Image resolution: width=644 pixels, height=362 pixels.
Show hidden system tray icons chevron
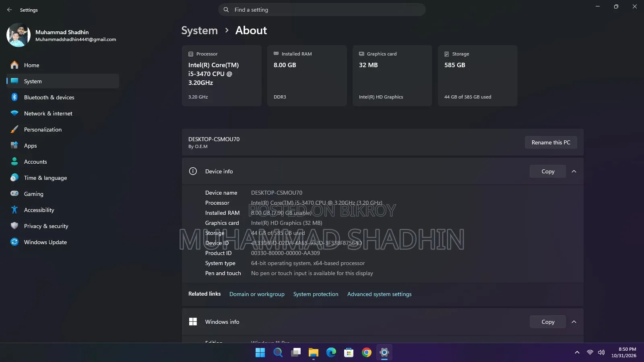tap(577, 352)
